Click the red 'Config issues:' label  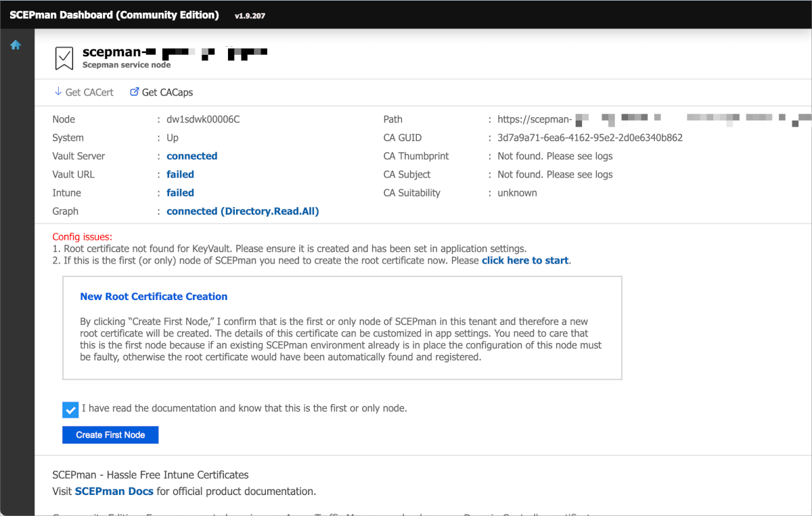(x=83, y=237)
